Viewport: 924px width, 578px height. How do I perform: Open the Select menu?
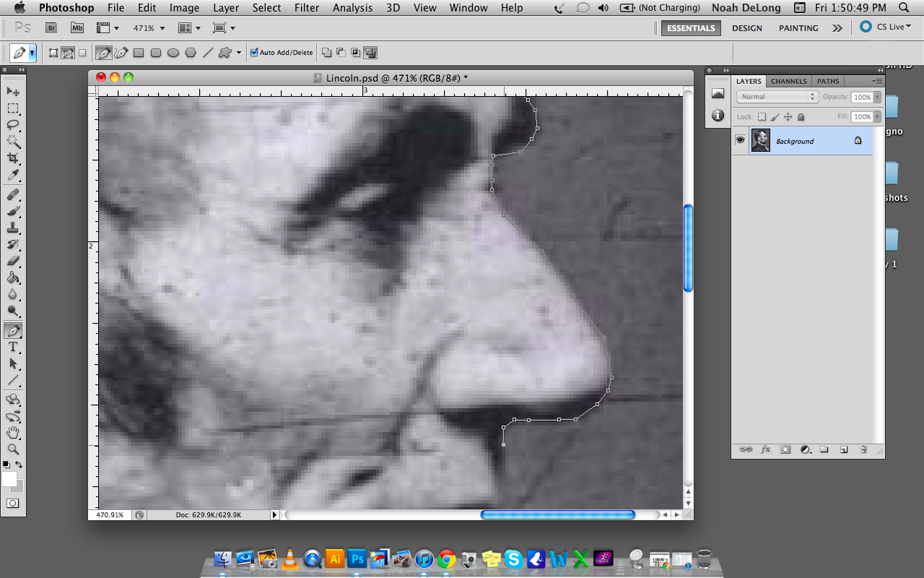pos(266,8)
